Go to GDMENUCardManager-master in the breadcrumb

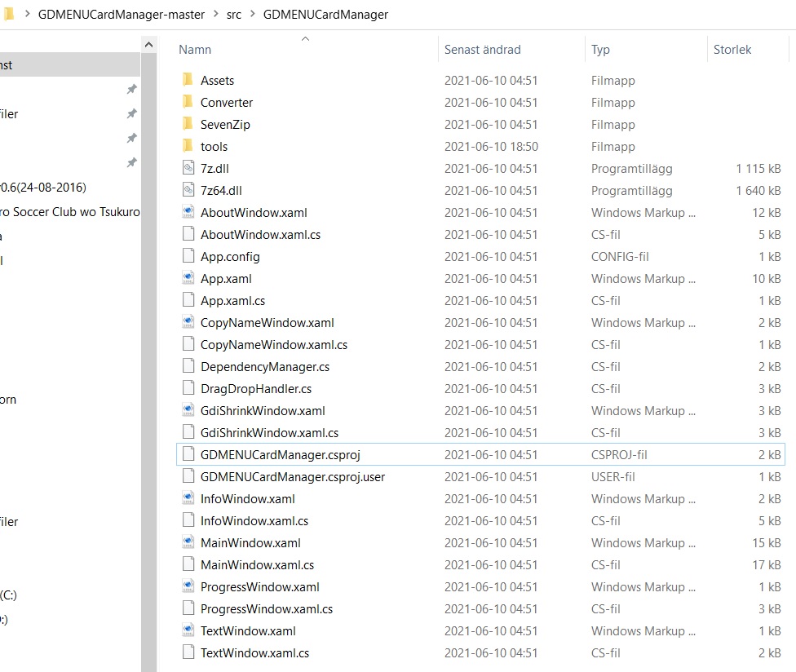[x=122, y=14]
